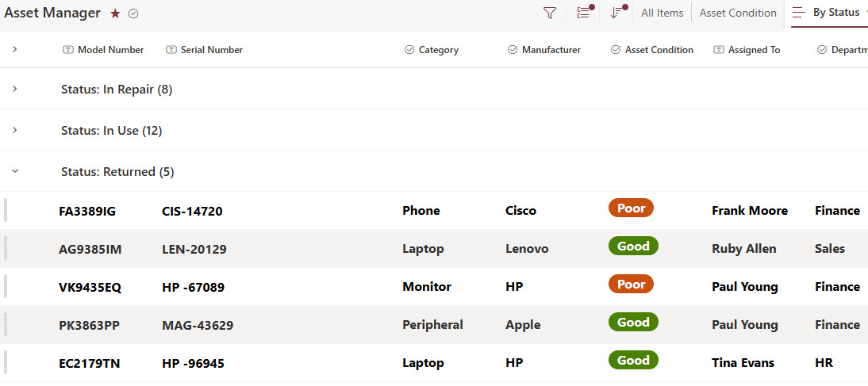Click the favorite star next to Asset Manager
This screenshot has width=868, height=386.
(115, 13)
